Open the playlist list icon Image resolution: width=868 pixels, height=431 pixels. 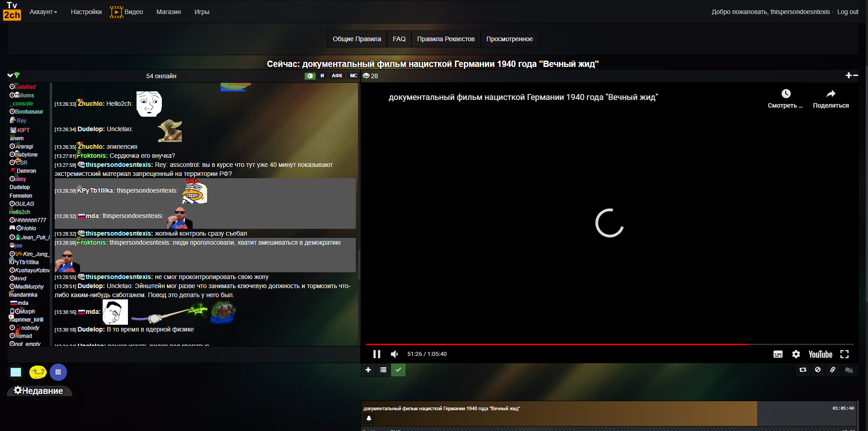(383, 370)
